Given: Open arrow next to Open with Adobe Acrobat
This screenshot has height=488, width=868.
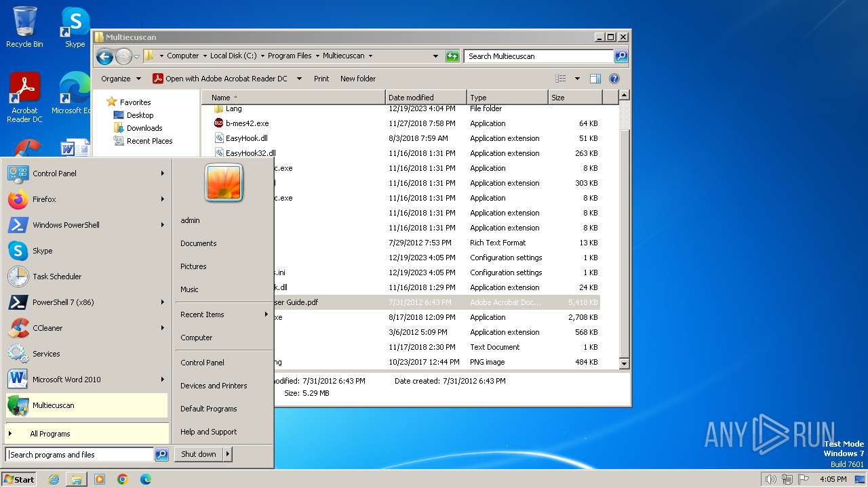Looking at the screenshot, I should click(299, 79).
